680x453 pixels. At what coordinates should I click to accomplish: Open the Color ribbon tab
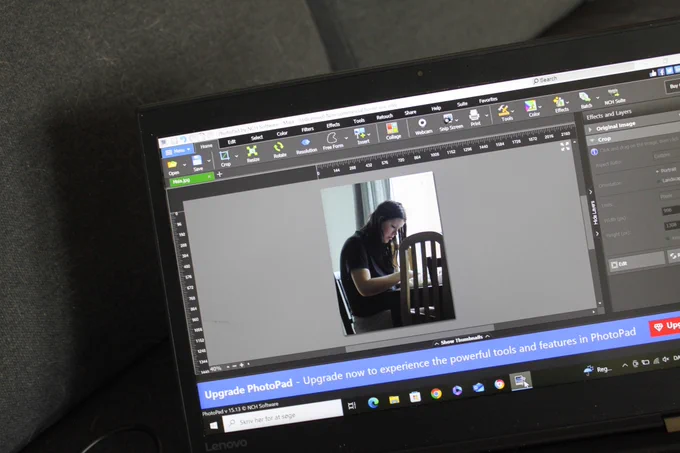coord(282,134)
